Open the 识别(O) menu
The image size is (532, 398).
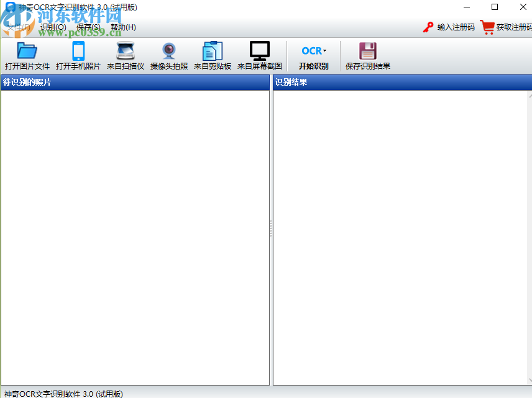(x=53, y=27)
